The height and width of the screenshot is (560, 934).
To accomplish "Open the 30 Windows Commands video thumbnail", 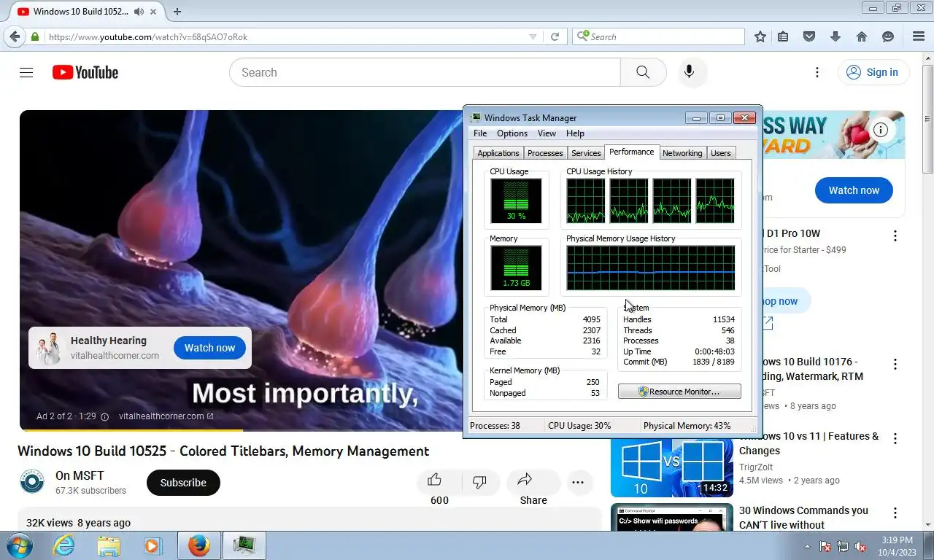I will pos(671,517).
